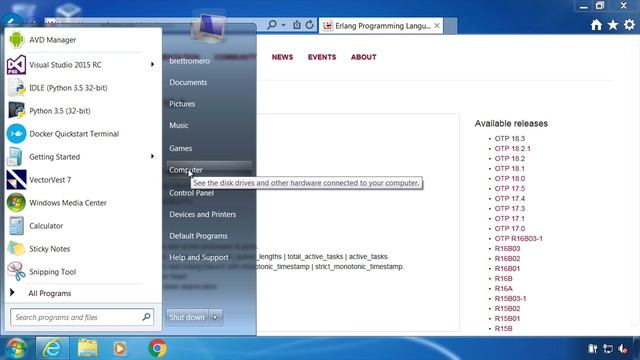The height and width of the screenshot is (360, 640).
Task: Open Help and Support
Action: coord(199,258)
